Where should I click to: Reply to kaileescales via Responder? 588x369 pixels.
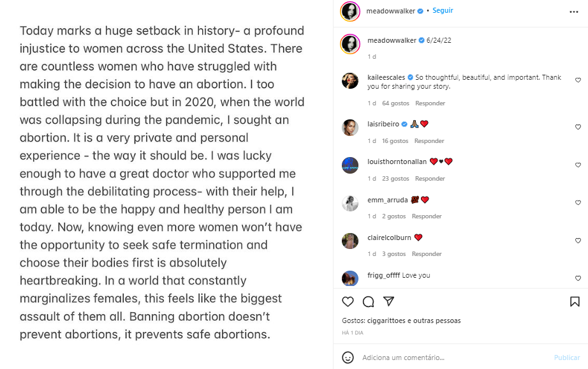point(430,103)
